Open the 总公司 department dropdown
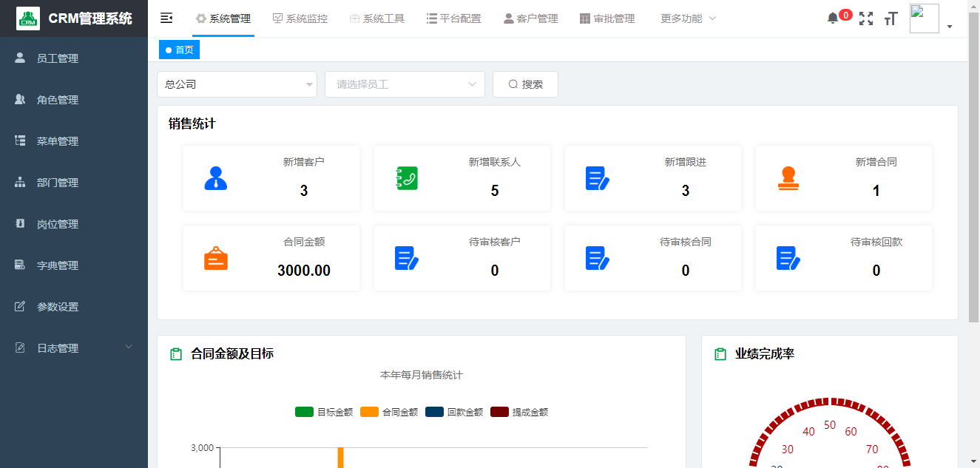Screen dimensions: 980x468 tap(237, 84)
